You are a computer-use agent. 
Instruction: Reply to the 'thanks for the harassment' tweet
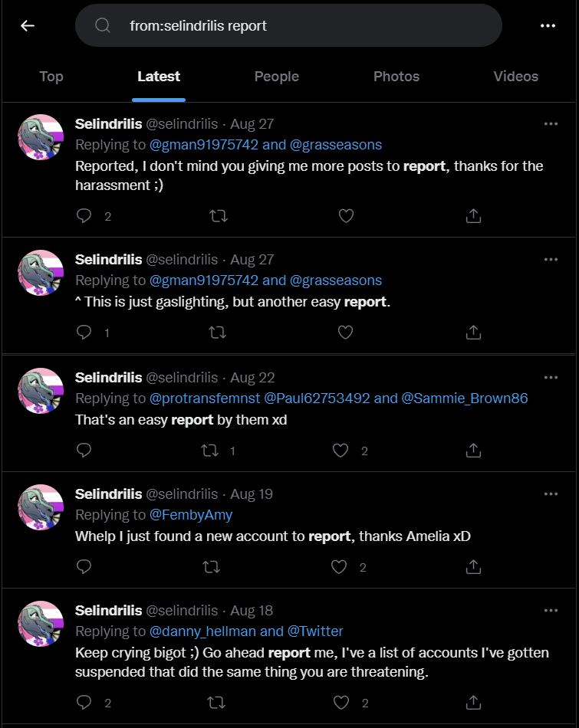click(x=84, y=216)
